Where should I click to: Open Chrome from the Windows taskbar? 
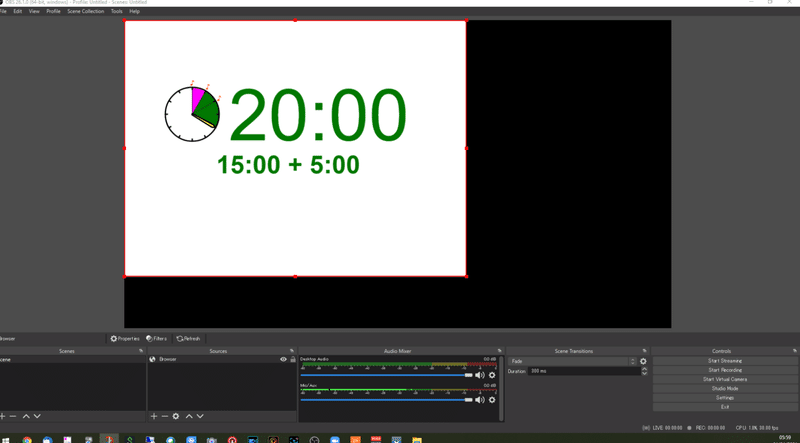point(27,439)
